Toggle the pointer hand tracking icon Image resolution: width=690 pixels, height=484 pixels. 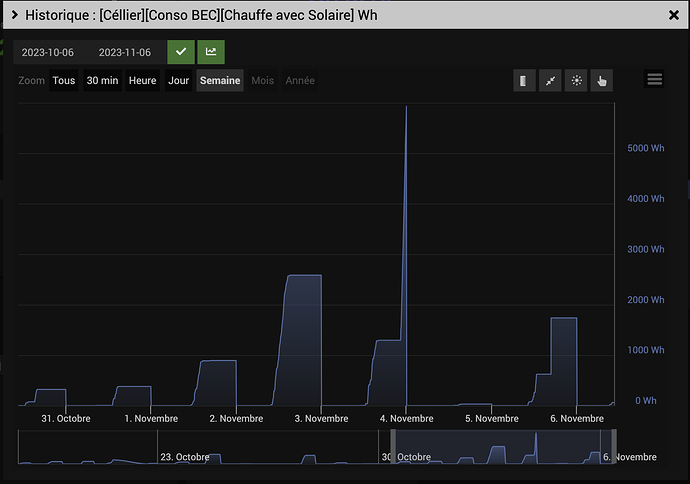[x=602, y=81]
